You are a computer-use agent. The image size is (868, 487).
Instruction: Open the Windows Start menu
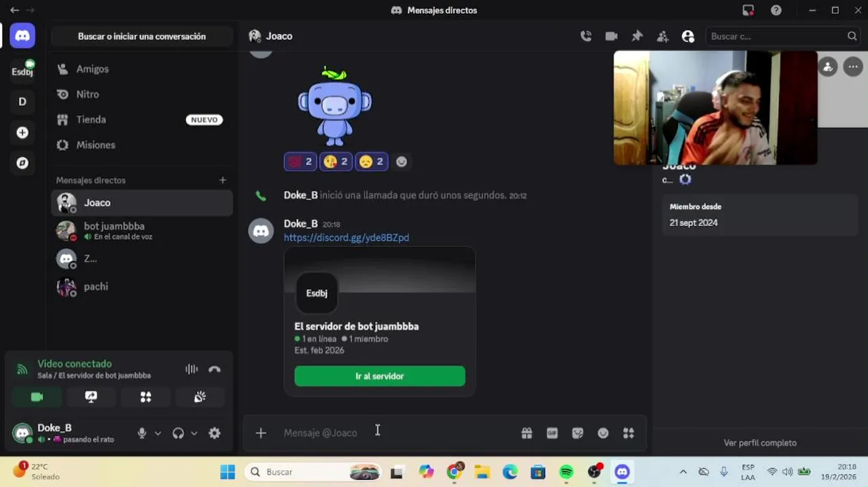pyautogui.click(x=228, y=472)
